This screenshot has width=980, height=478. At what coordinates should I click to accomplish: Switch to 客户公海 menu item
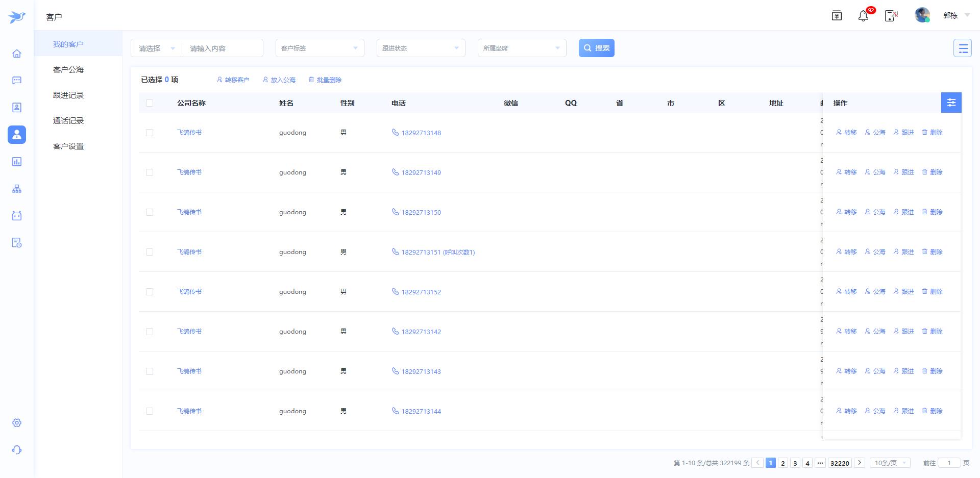click(x=68, y=70)
